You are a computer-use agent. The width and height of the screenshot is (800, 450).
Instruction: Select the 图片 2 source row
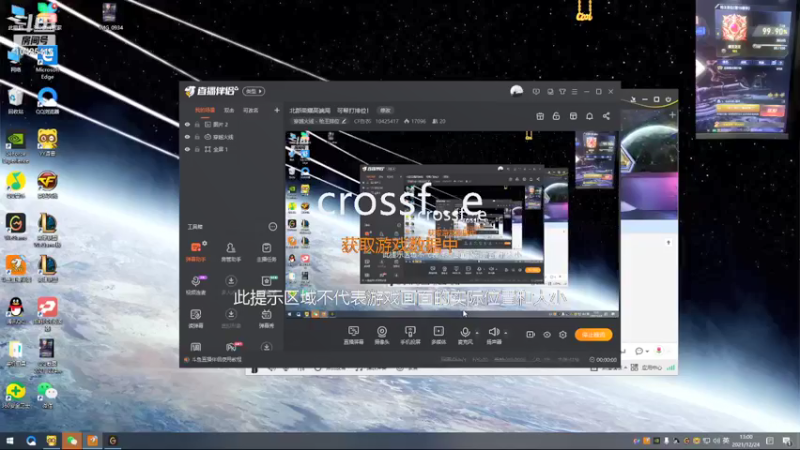click(231, 124)
